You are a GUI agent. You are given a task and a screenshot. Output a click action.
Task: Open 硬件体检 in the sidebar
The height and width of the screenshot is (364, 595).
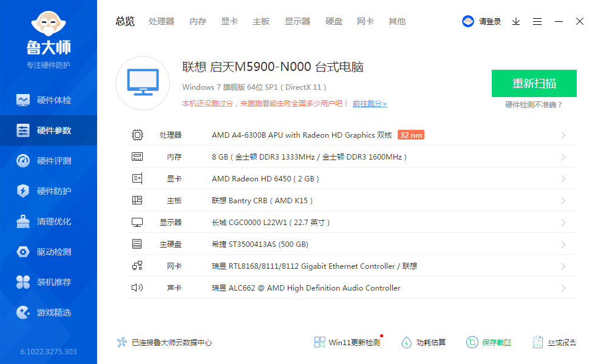click(x=49, y=100)
